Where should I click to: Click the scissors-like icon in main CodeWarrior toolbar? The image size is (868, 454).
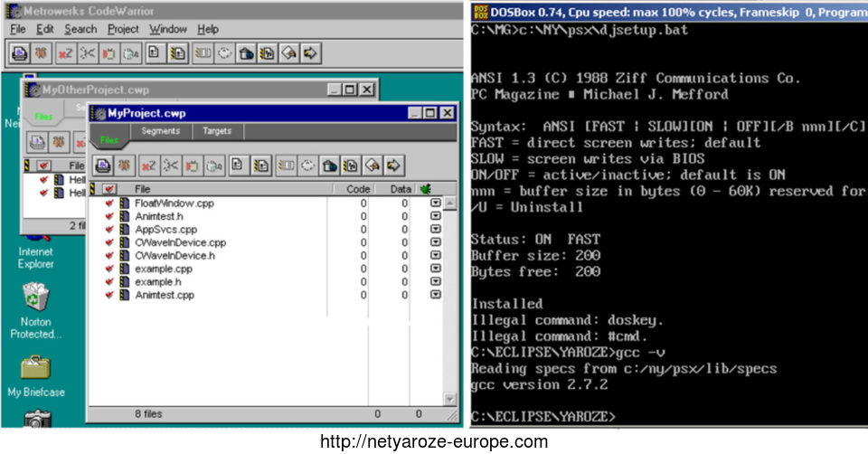[87, 53]
